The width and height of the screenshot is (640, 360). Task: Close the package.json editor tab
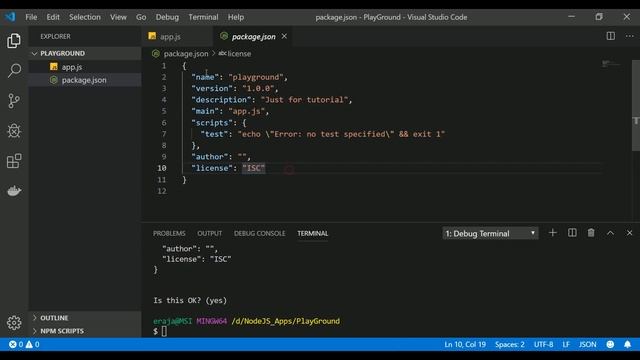click(284, 36)
